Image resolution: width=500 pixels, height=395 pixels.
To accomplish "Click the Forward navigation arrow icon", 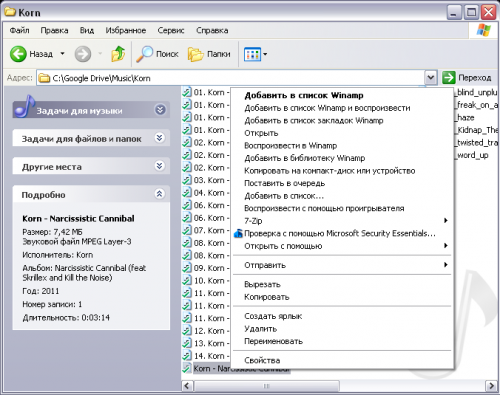I will [83, 54].
